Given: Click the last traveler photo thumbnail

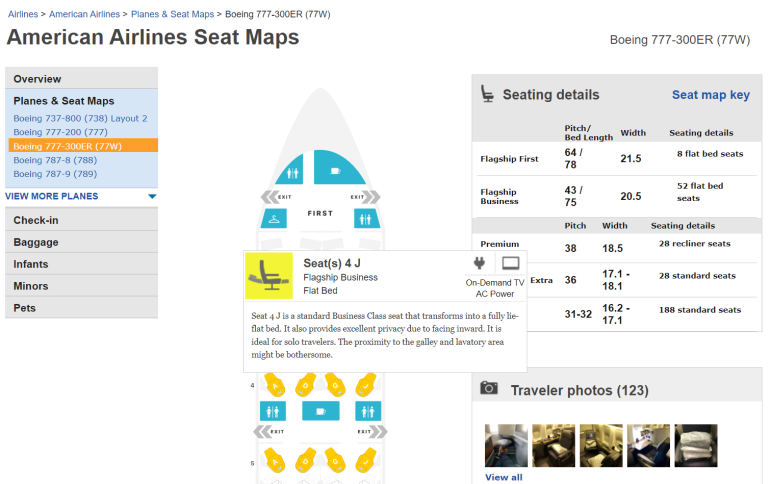Looking at the screenshot, I should [x=696, y=446].
